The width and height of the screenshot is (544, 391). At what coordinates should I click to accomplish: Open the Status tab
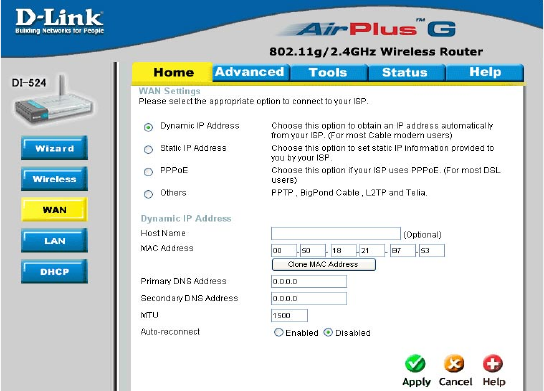tap(405, 73)
